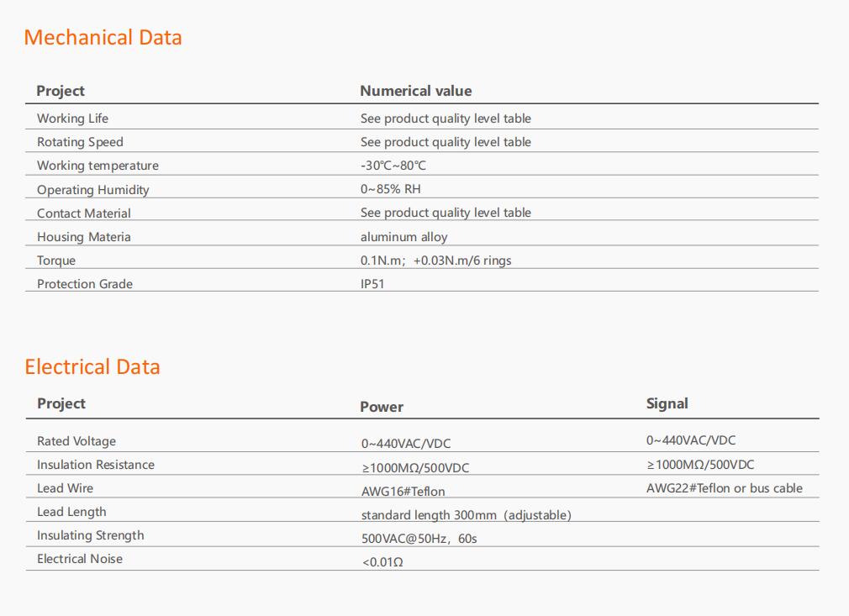The width and height of the screenshot is (849, 616).
Task: Click the Electrical Noise <0.01Ω value
Action: click(382, 562)
